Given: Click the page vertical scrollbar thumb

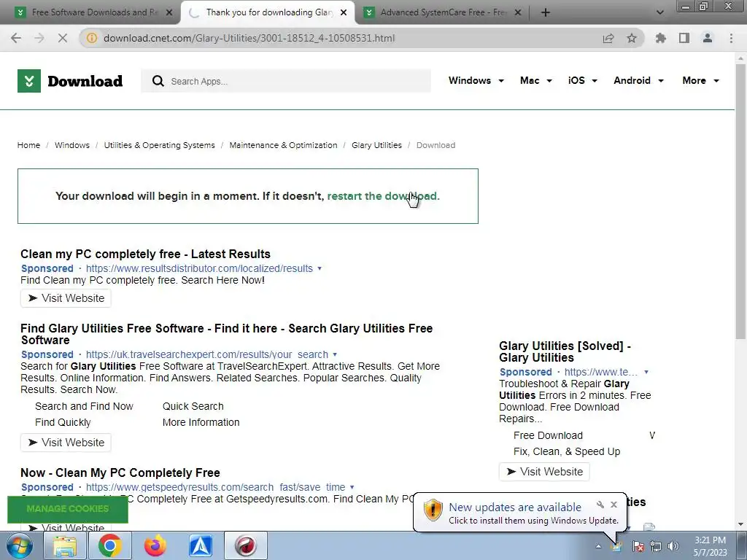Looking at the screenshot, I should tap(740, 203).
